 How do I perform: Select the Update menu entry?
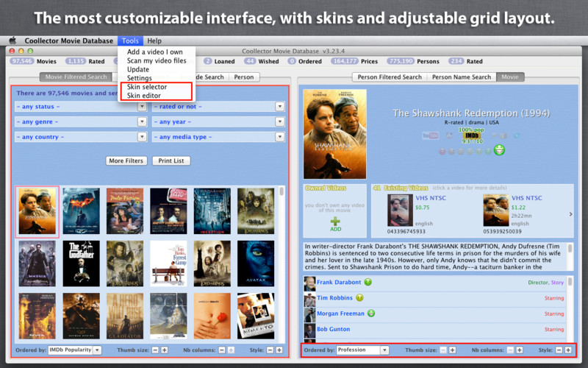[x=138, y=69]
